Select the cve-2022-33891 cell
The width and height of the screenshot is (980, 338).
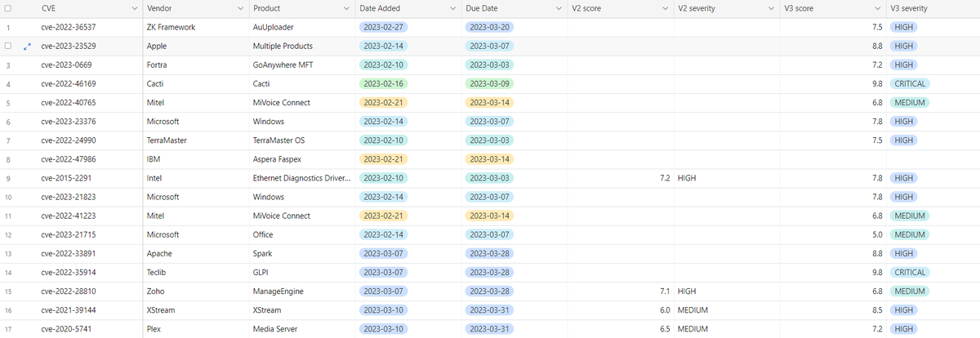pyautogui.click(x=89, y=253)
